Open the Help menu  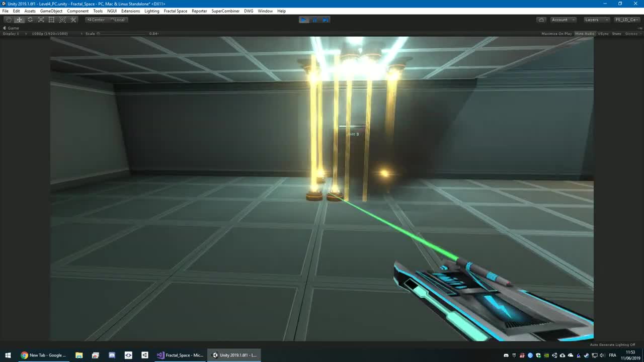click(281, 11)
